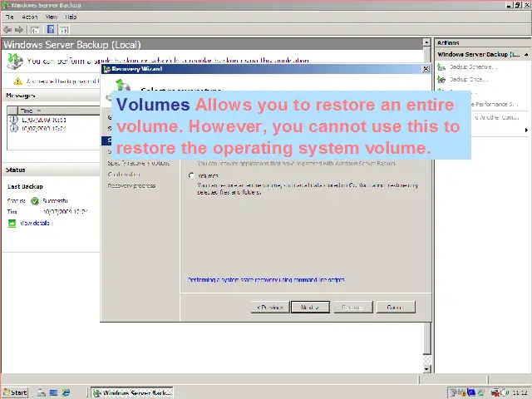Viewport: 532px width, 399px height.
Task: Click the Previous button in wizard
Action: [x=270, y=307]
